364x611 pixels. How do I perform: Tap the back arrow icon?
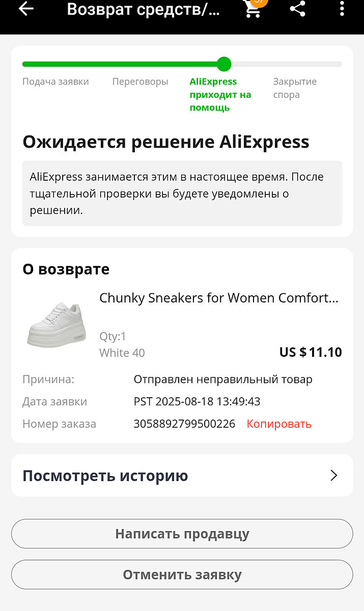[x=25, y=9]
